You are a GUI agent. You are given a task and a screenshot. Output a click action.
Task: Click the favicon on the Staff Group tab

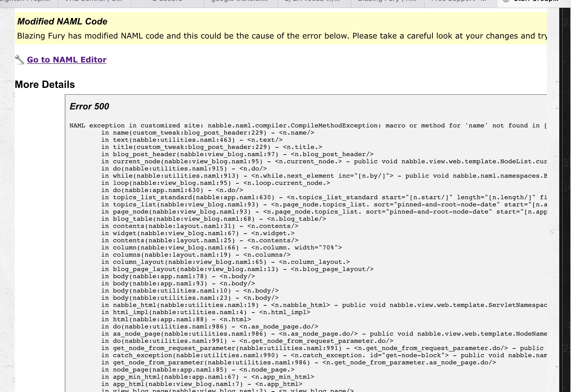click(x=506, y=1)
